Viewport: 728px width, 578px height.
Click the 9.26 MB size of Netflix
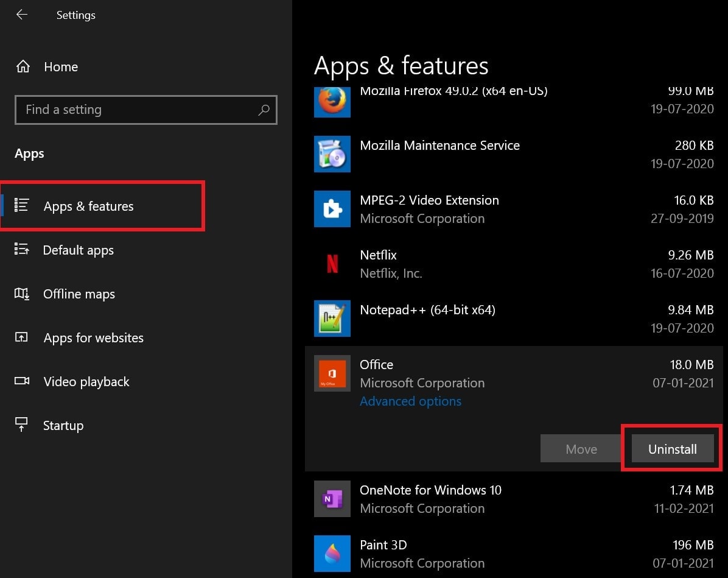point(690,255)
